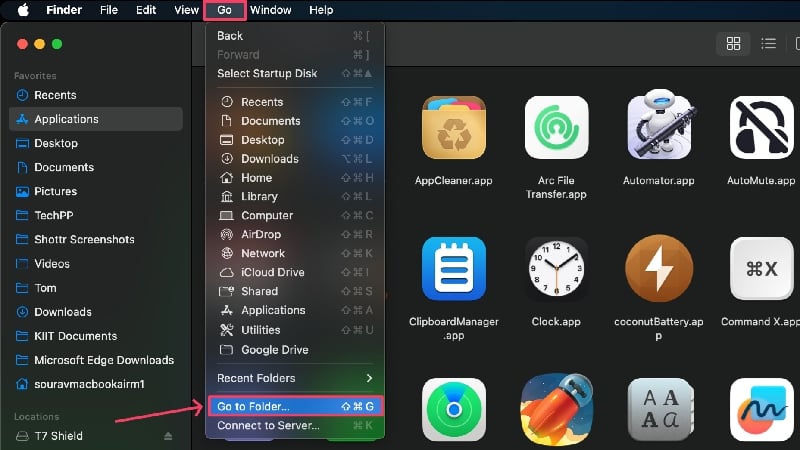Choose Network in the Go menu
The width and height of the screenshot is (800, 450).
(x=295, y=253)
